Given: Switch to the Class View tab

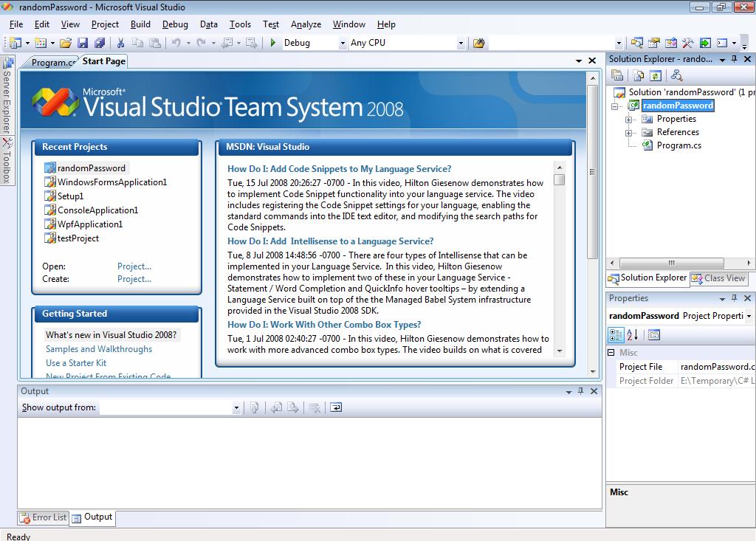Looking at the screenshot, I should pos(719,278).
